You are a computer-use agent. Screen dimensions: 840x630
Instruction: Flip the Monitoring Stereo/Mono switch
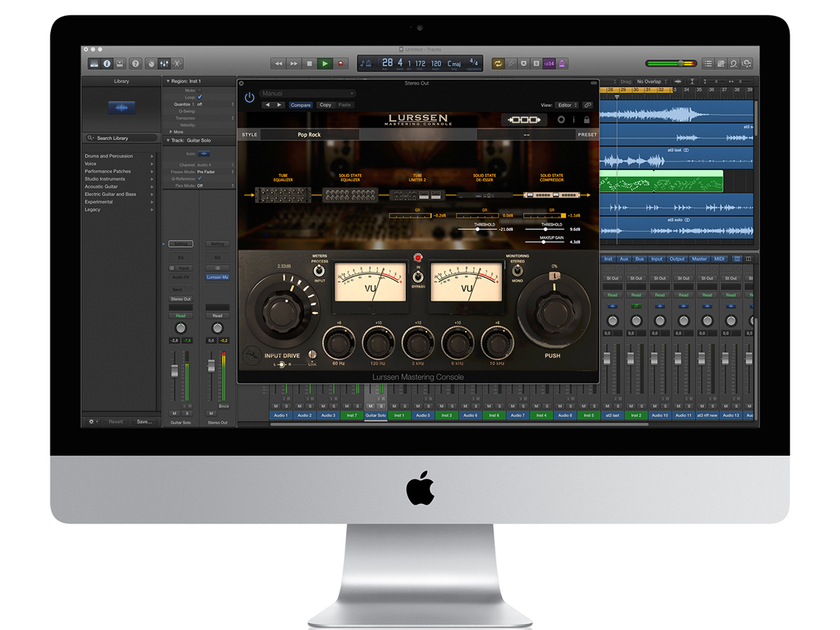[517, 269]
